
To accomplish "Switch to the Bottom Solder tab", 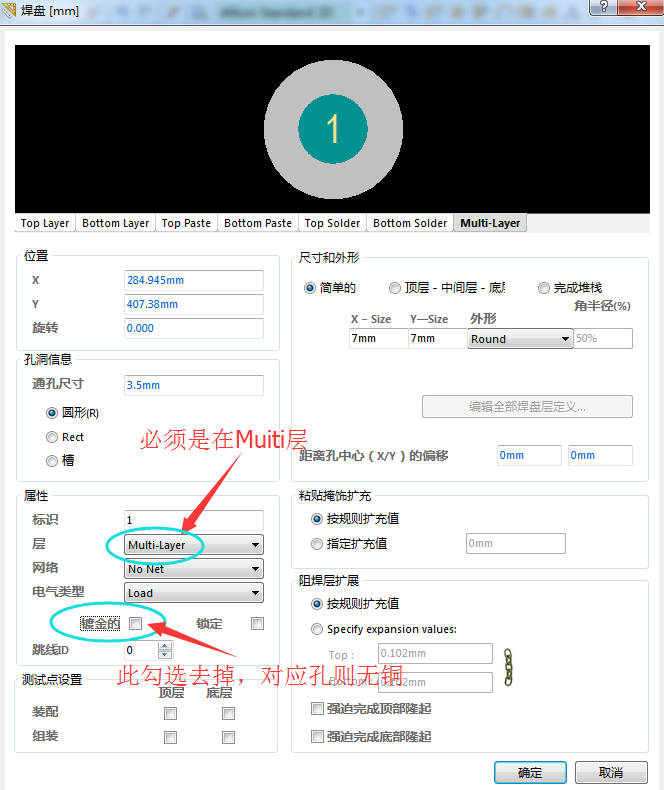I will click(x=410, y=223).
